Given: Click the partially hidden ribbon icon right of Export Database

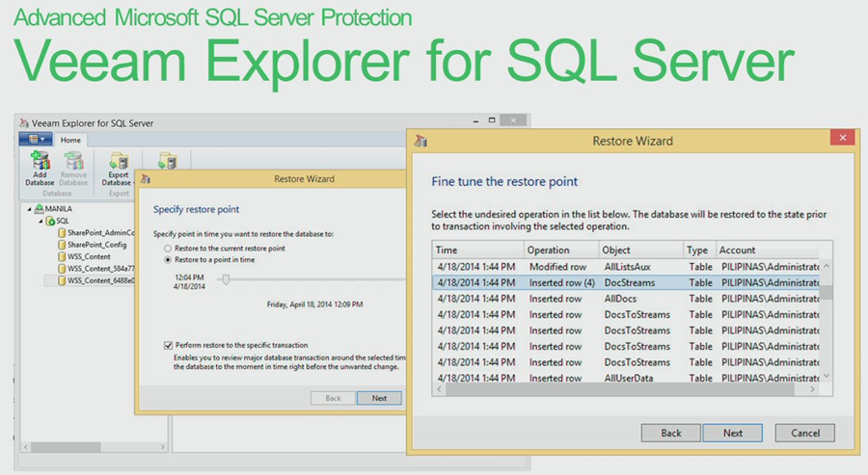Looking at the screenshot, I should [x=167, y=161].
